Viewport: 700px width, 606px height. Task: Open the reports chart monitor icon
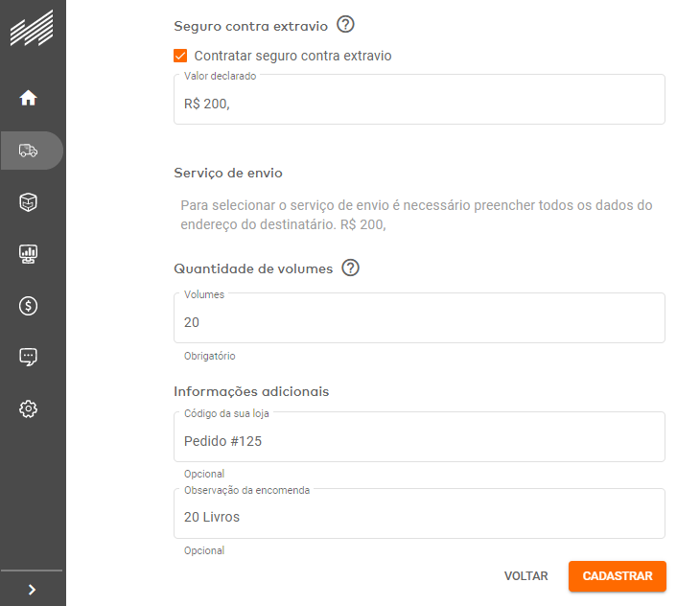29,254
